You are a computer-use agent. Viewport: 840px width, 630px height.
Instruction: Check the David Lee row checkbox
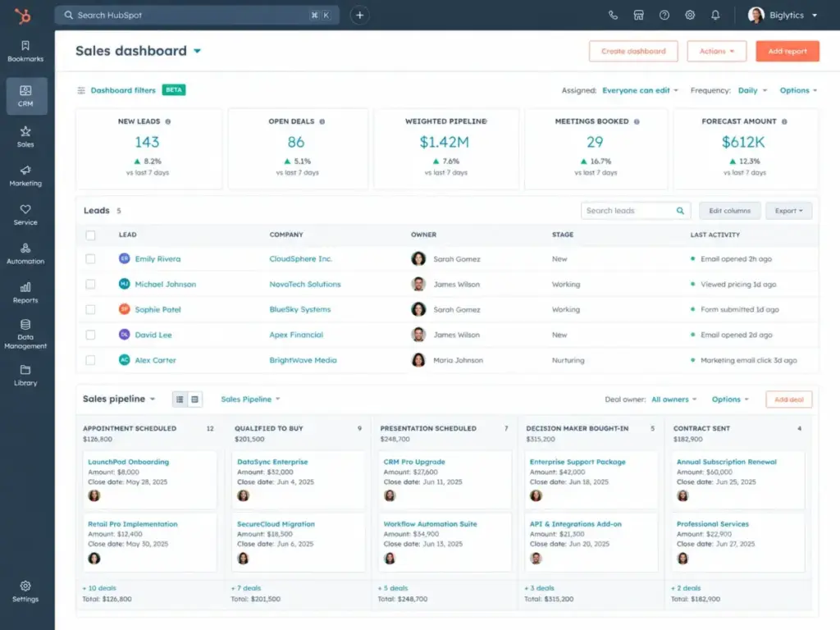coord(90,335)
